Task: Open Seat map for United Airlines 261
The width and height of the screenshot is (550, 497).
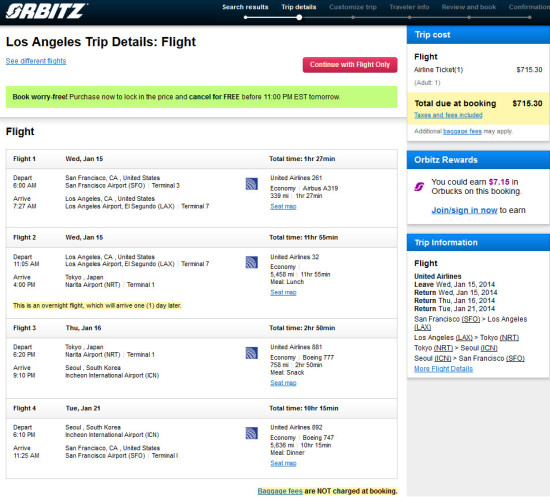Action: click(x=283, y=207)
